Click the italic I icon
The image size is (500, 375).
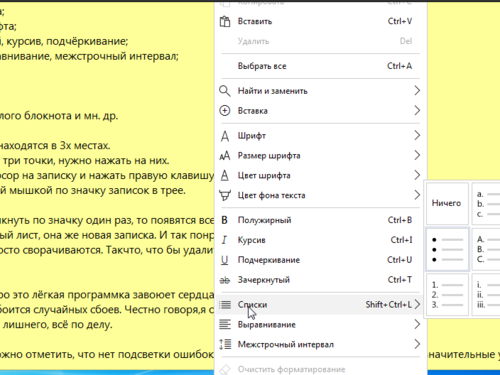224,240
